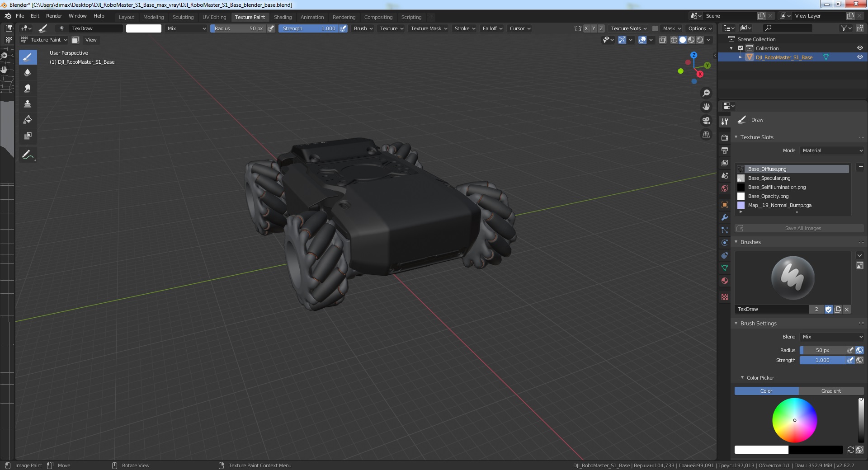
Task: Toggle radius pressure sensitivity in header
Action: 271,28
